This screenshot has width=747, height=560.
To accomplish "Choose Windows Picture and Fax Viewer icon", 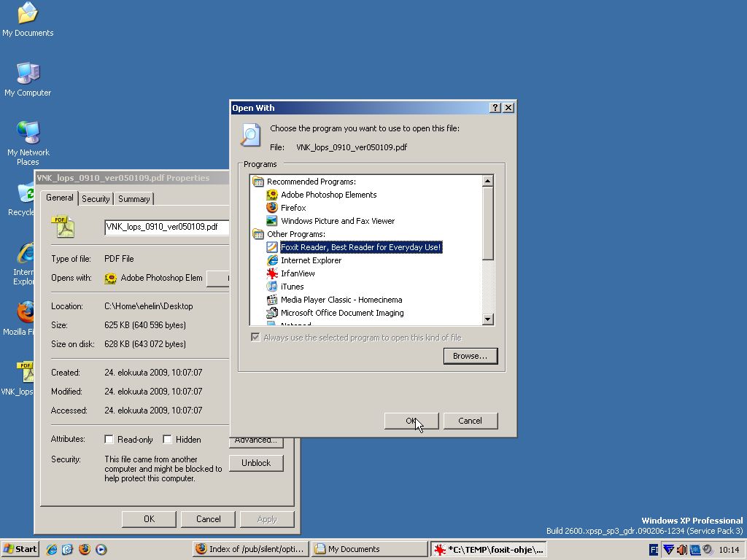I will point(272,221).
